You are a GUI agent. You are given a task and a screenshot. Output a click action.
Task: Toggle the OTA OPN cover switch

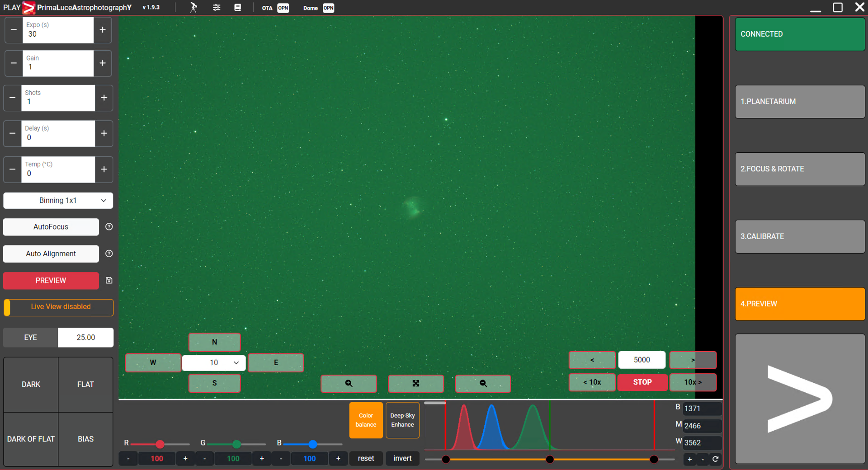(283, 8)
